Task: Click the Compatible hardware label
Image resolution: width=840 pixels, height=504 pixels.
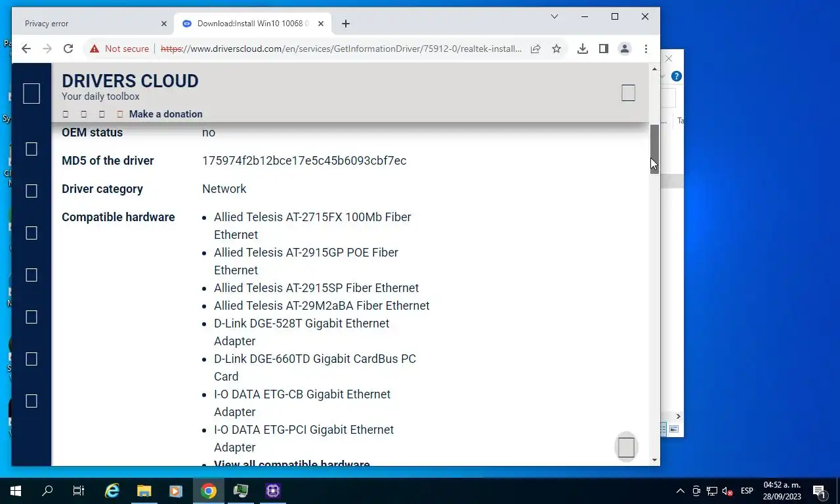Action: 118,217
